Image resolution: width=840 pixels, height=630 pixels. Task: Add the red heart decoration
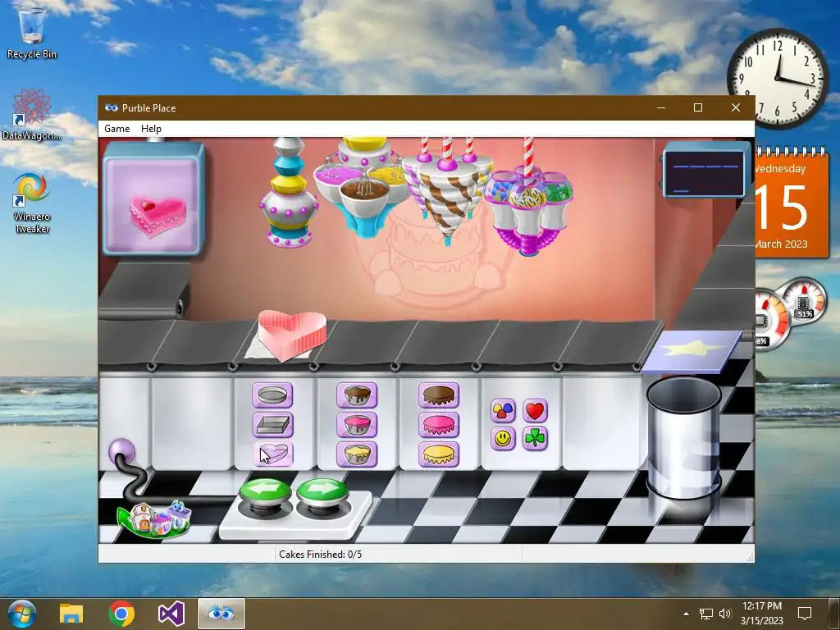(x=535, y=411)
